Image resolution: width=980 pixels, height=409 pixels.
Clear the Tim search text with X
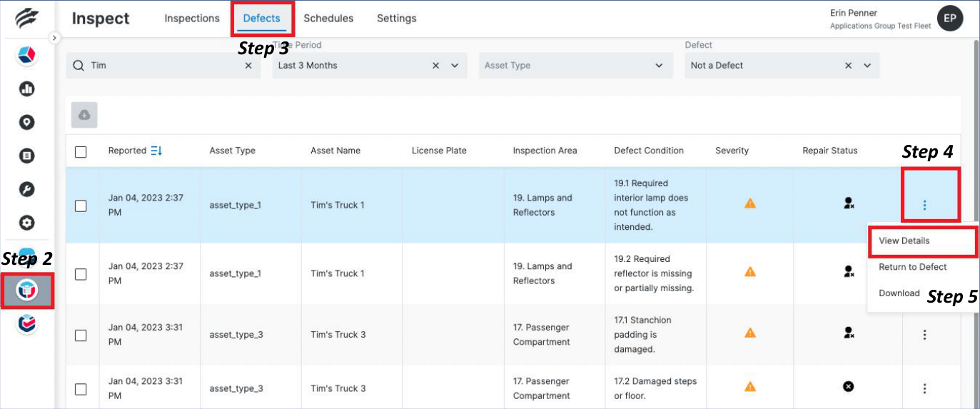click(x=248, y=66)
